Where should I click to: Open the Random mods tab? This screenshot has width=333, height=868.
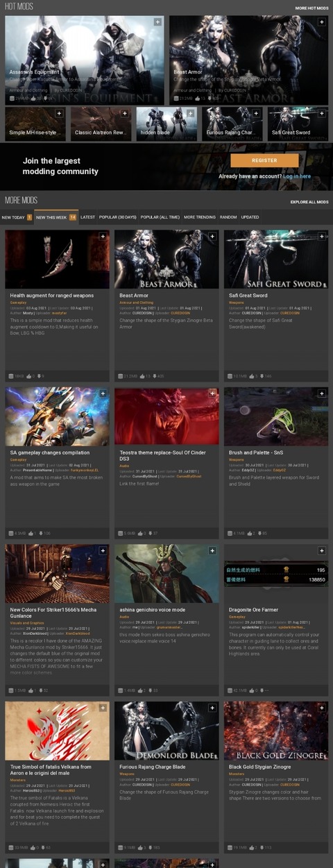(228, 217)
